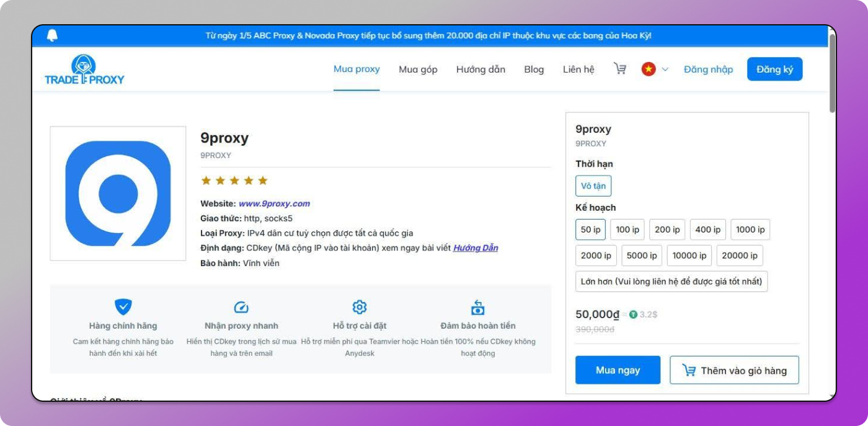The height and width of the screenshot is (426, 868).
Task: Open the shopping cart icon in navbar
Action: pyautogui.click(x=619, y=69)
